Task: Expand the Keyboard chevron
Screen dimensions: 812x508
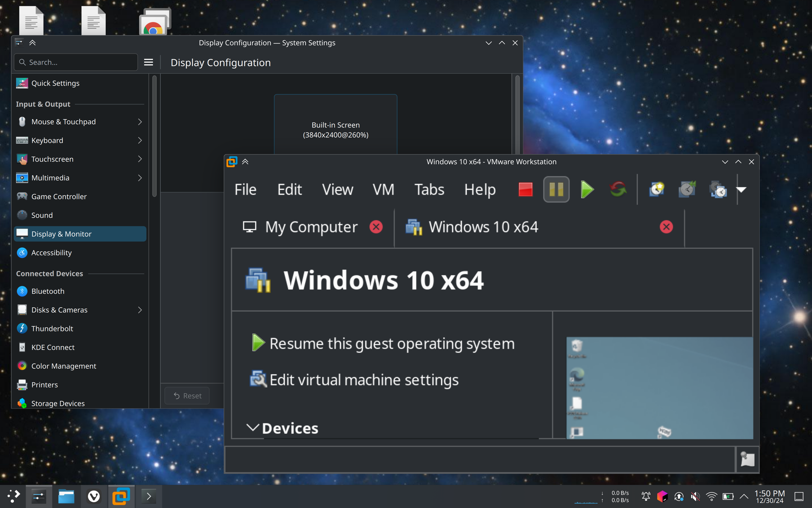Action: 140,140
